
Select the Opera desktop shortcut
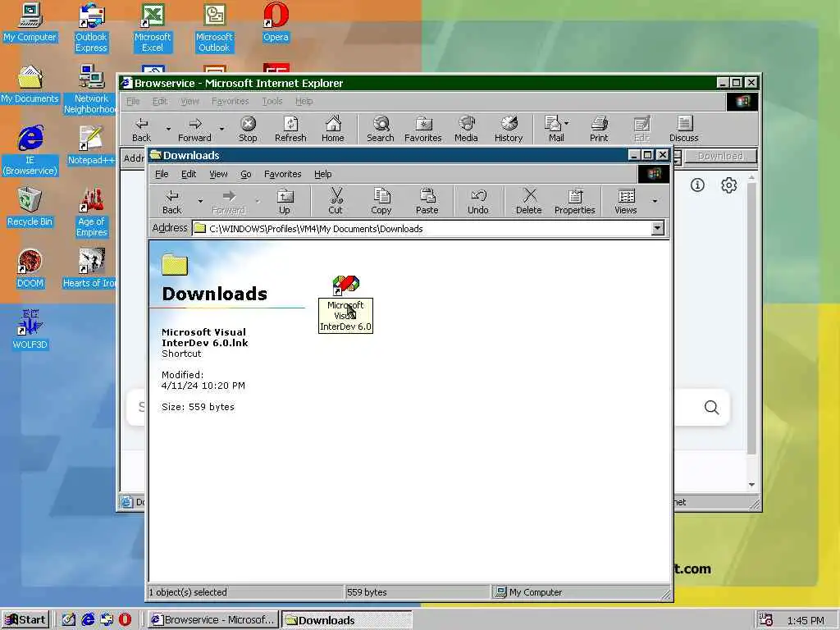click(x=276, y=22)
